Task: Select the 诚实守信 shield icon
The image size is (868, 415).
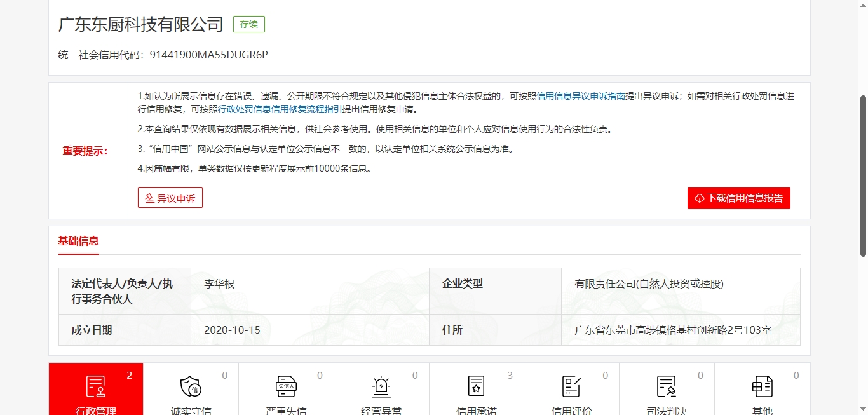Action: click(191, 386)
